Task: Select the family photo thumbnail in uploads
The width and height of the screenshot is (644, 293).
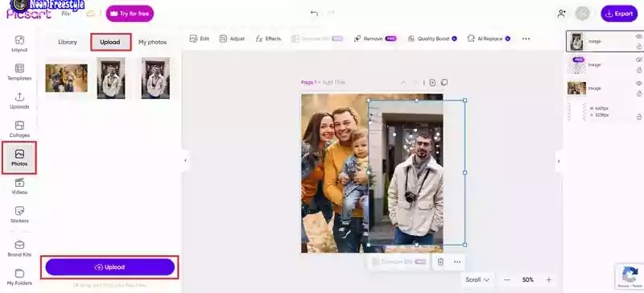Action: pyautogui.click(x=66, y=78)
